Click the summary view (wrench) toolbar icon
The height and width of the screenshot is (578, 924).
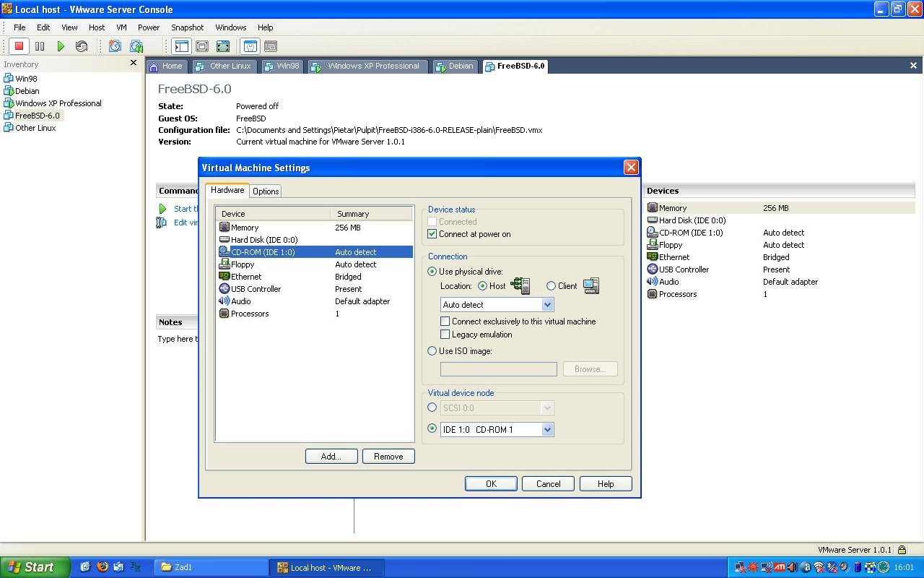pos(250,46)
